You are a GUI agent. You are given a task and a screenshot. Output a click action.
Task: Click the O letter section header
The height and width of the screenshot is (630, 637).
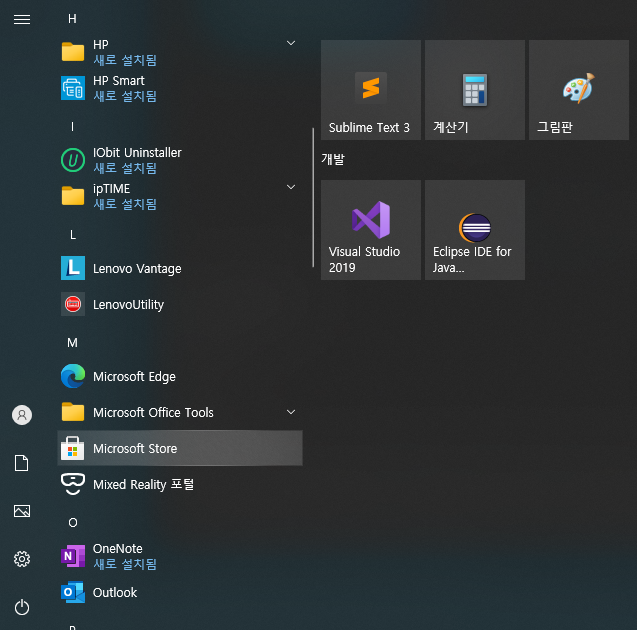73,523
